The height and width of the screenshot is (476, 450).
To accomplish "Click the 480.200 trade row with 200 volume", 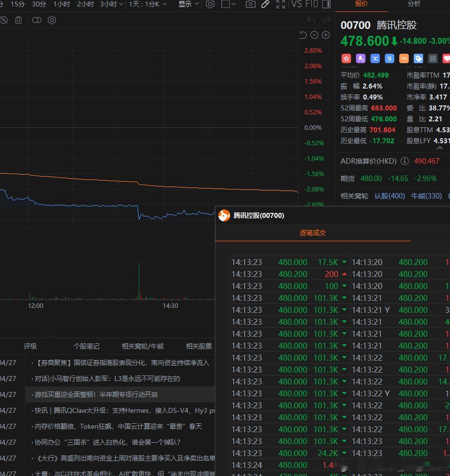I will coord(289,274).
